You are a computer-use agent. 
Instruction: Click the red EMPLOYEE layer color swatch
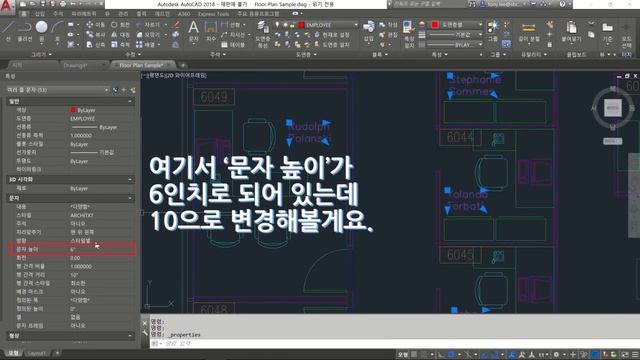(301, 25)
